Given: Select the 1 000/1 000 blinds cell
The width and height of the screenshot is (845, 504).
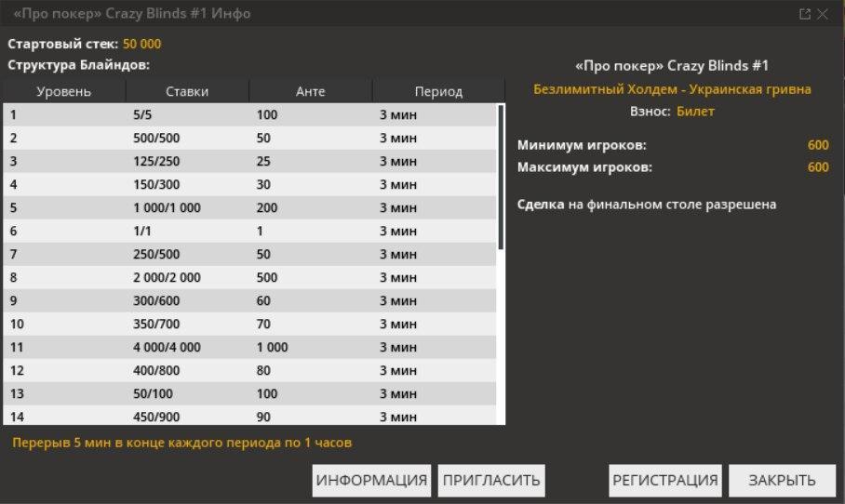Looking at the screenshot, I should coord(168,208).
